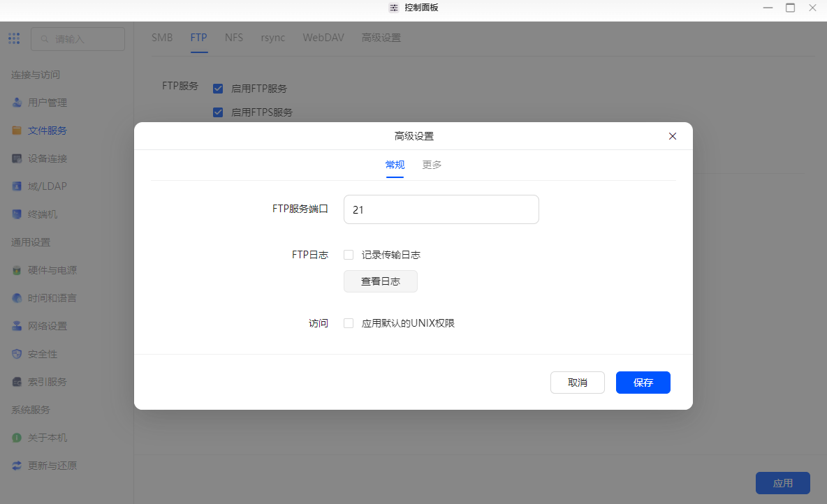Open the 高级设置 tab in background
827x504 pixels.
pos(381,38)
